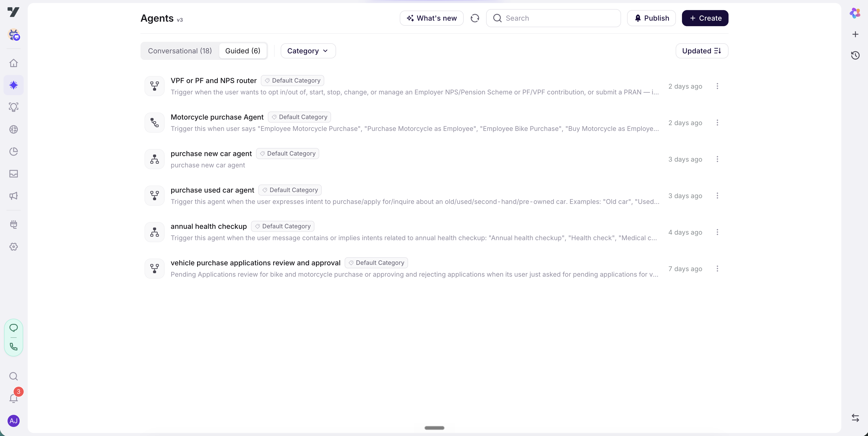Viewport: 868px width, 436px height.
Task: Open the AJ user avatar
Action: coord(14,421)
